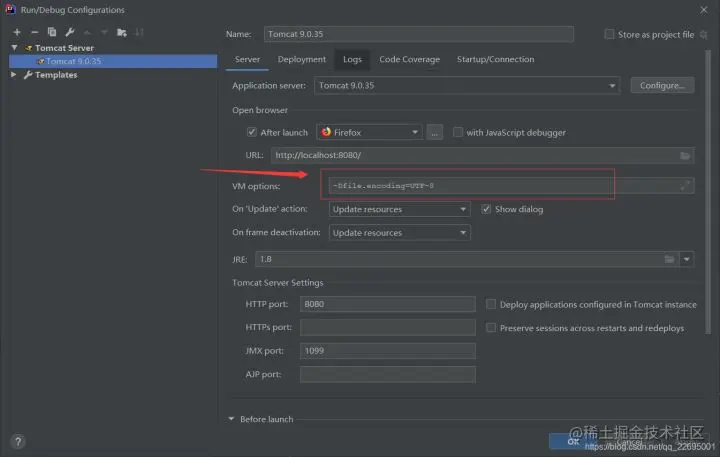Switch to the Server tab
This screenshot has height=457, width=720.
point(247,59)
